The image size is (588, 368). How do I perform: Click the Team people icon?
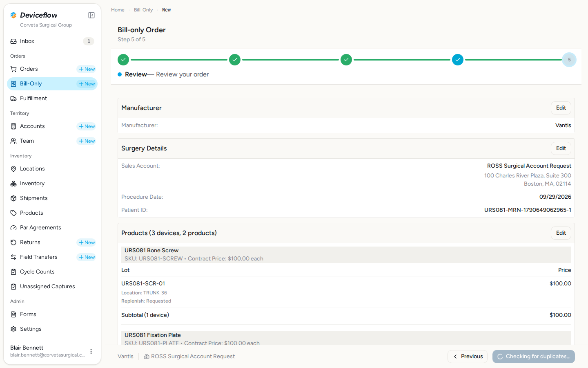coord(13,141)
